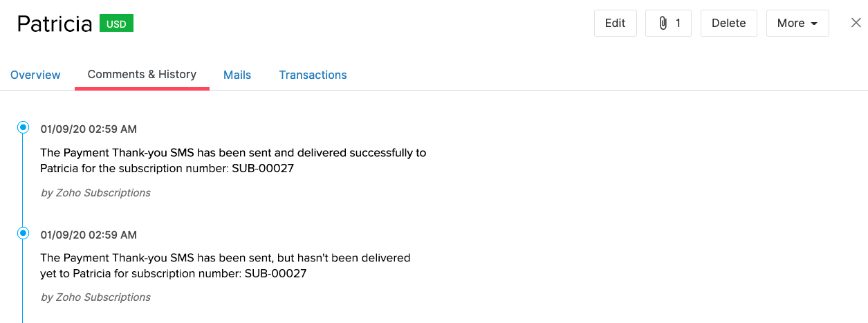This screenshot has height=323, width=868.
Task: Close the Patricia details panel
Action: [856, 23]
